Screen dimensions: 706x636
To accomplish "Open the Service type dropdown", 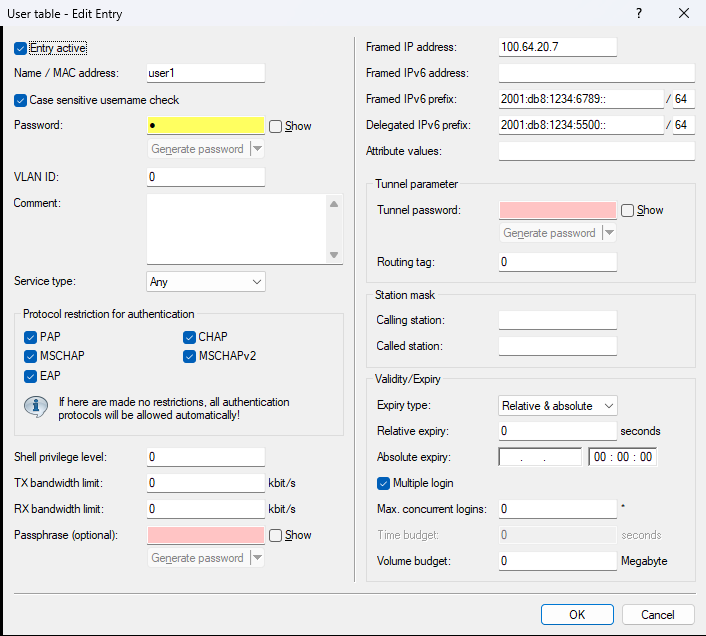I will [x=206, y=282].
